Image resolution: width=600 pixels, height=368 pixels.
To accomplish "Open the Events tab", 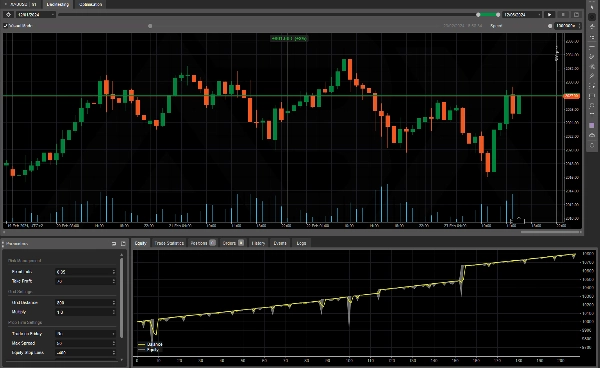I will 280,243.
